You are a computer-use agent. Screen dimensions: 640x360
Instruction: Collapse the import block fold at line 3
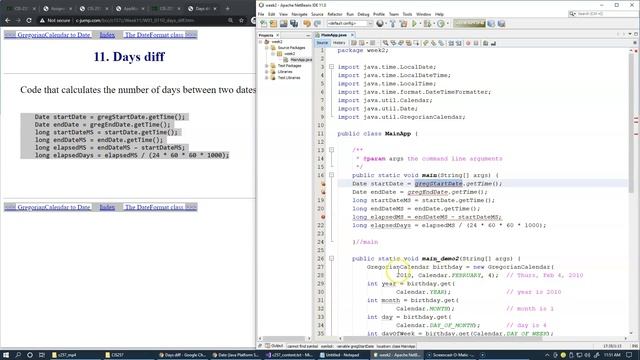pos(331,67)
